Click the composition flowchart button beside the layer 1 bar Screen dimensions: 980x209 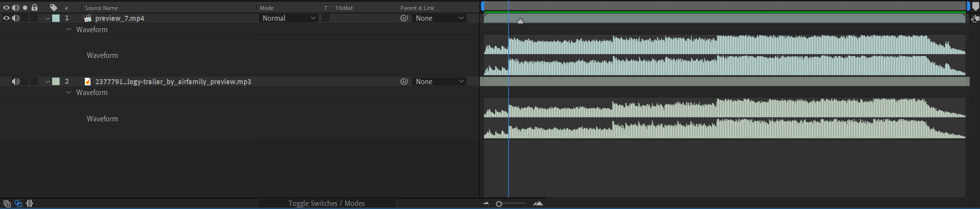click(975, 19)
